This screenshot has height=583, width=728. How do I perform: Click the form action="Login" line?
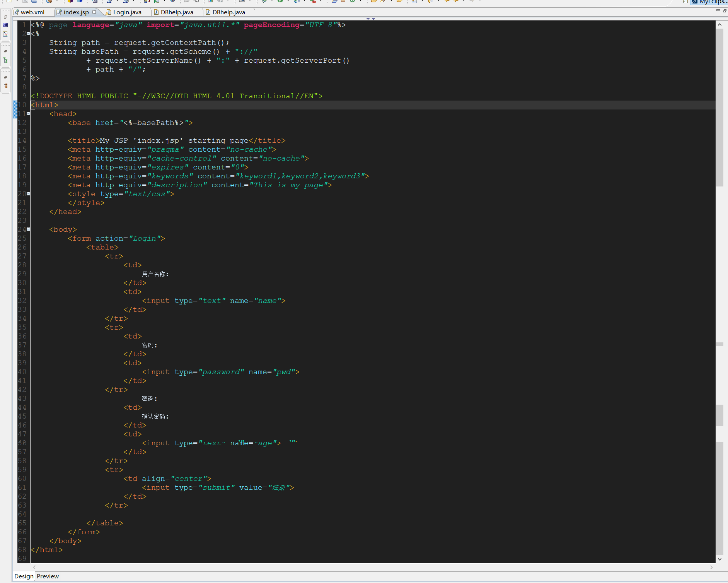tap(116, 238)
